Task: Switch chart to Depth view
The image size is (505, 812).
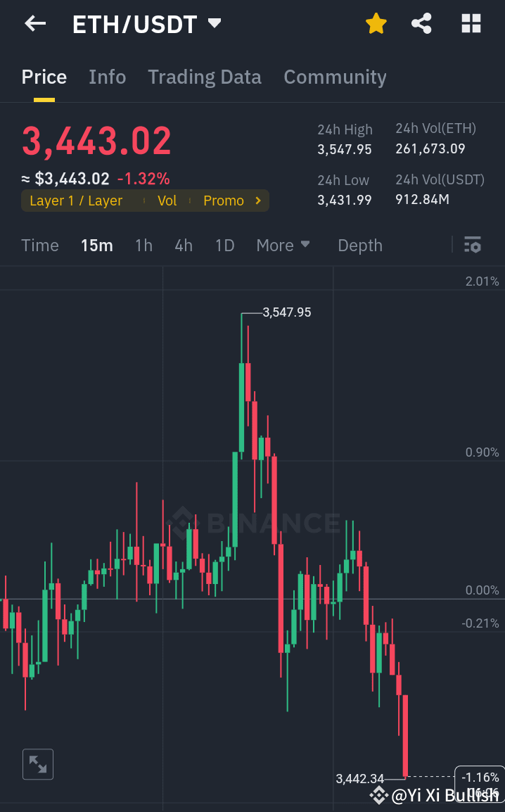Action: coord(359,245)
